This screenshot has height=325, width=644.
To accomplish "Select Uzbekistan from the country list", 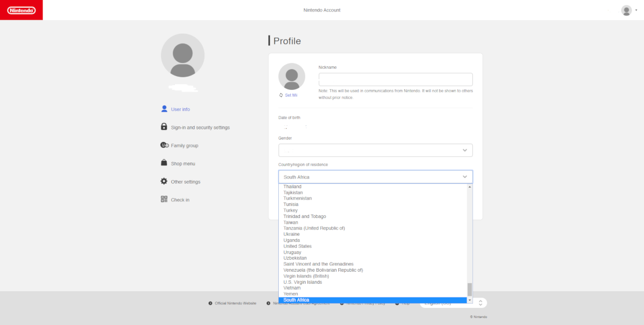I will [373, 258].
